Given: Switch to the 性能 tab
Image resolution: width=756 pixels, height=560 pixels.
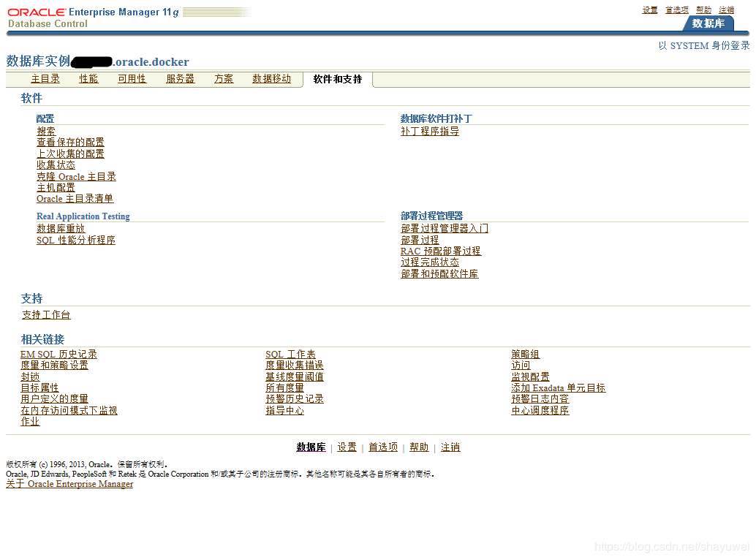Looking at the screenshot, I should (88, 78).
